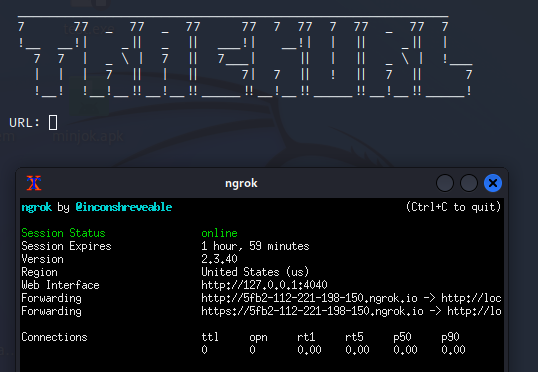Click the 'Version' label
Viewport: 538px width, 372px height.
(42, 259)
